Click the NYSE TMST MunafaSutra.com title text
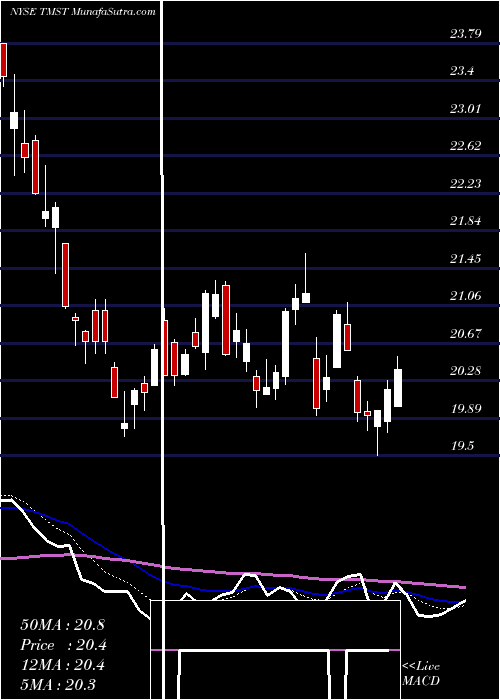Image resolution: width=500 pixels, height=700 pixels. pyautogui.click(x=83, y=12)
